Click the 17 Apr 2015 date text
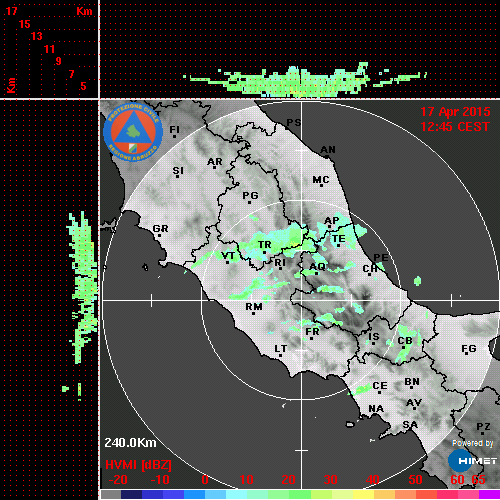The image size is (500, 500). 455,112
